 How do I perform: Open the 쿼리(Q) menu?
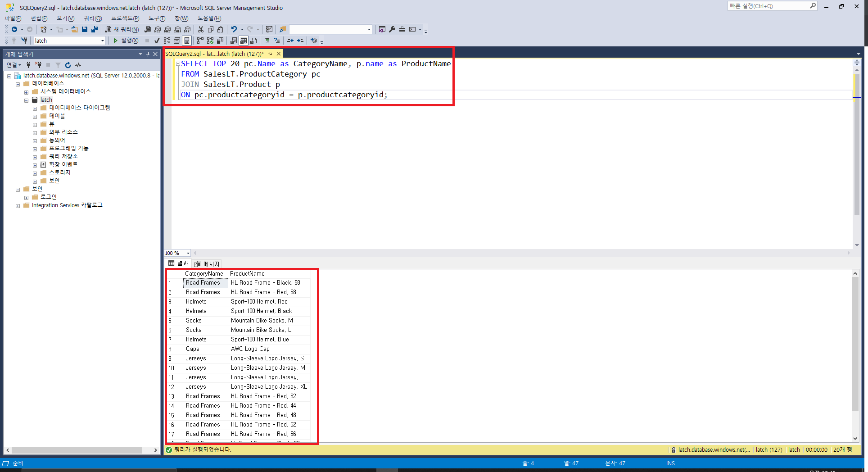tap(93, 18)
